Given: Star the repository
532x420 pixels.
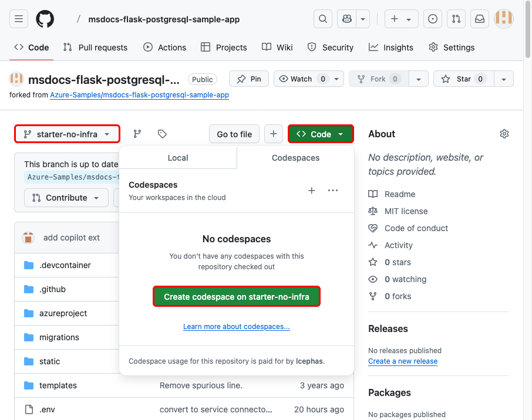Looking at the screenshot, I should tap(463, 78).
